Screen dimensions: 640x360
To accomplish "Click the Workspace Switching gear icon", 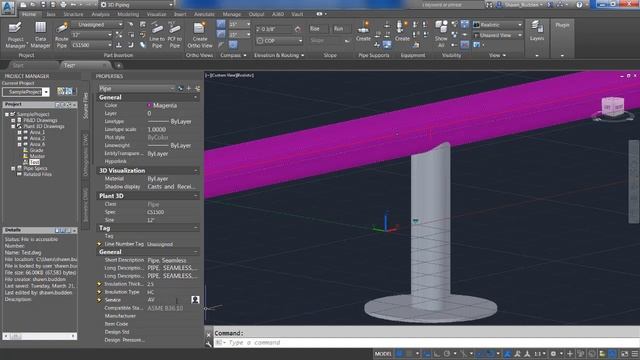I will coord(553,354).
